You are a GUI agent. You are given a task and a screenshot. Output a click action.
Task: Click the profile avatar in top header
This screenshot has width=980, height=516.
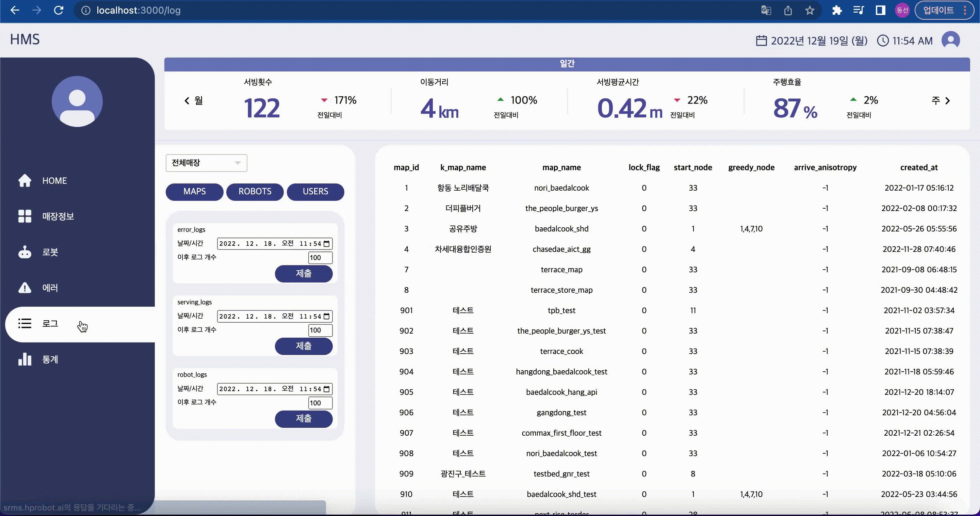tap(950, 41)
